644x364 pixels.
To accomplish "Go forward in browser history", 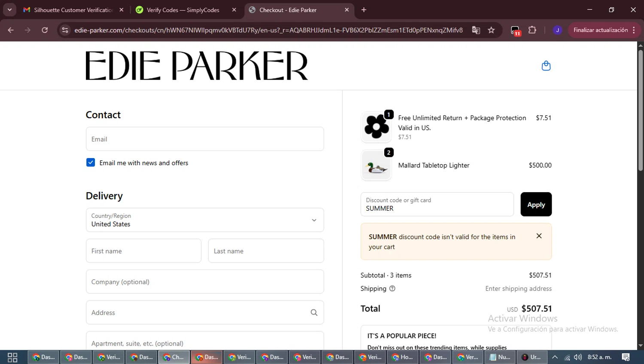I will coord(27,30).
